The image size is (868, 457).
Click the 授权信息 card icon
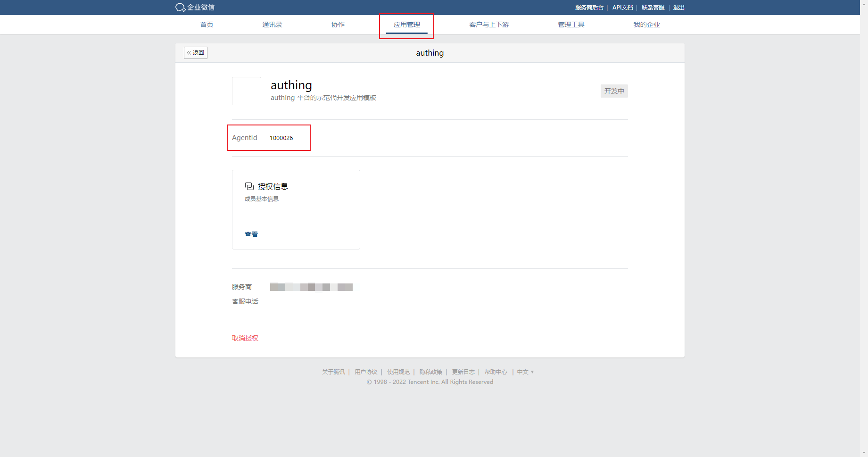[249, 186]
